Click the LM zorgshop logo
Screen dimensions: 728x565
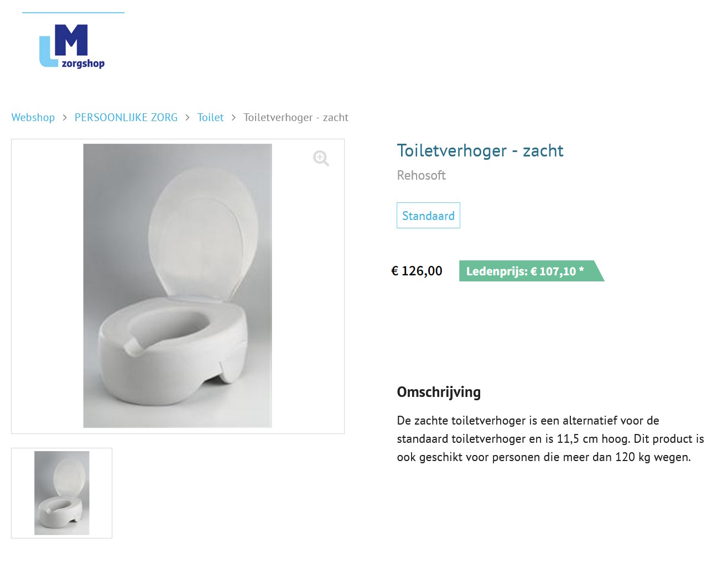pyautogui.click(x=72, y=46)
